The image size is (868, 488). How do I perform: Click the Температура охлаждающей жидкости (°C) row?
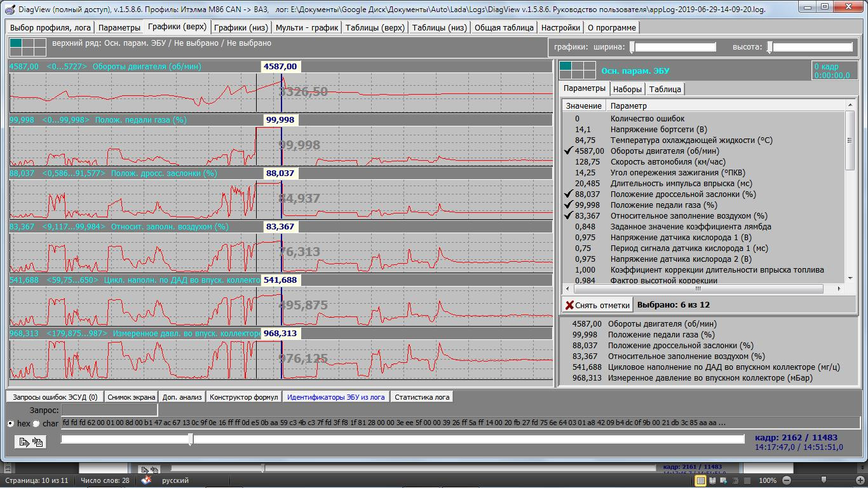coord(704,140)
